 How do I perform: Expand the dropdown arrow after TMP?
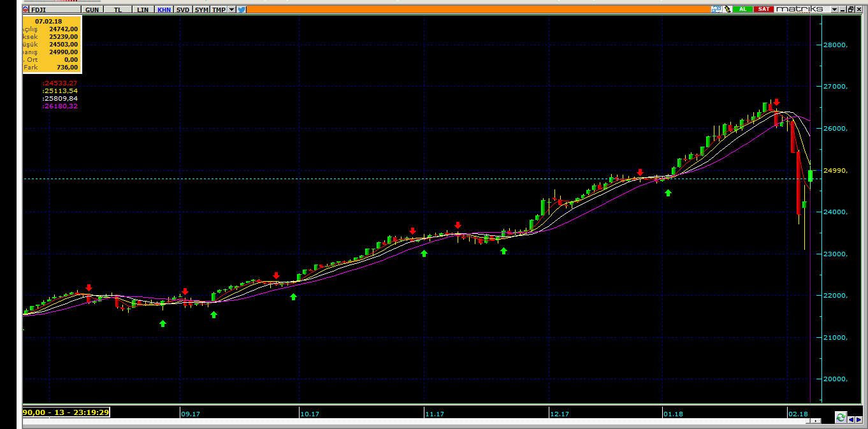(x=232, y=10)
